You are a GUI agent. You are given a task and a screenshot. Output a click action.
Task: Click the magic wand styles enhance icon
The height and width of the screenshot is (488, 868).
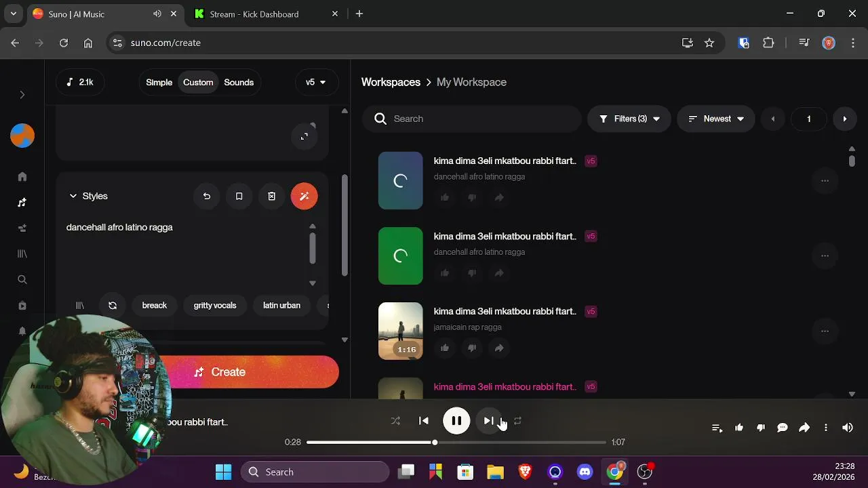[x=304, y=196]
